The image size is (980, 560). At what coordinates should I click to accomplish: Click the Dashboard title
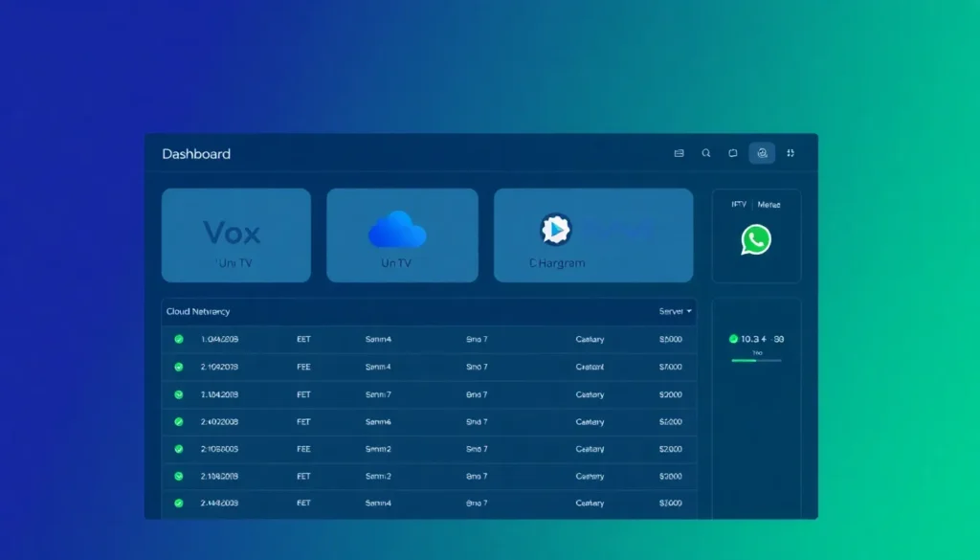(196, 154)
